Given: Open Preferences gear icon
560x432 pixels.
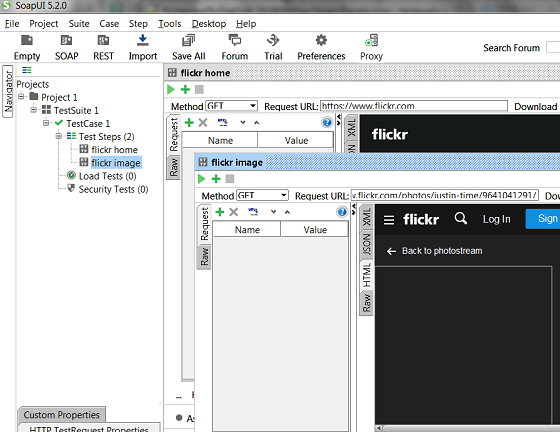Looking at the screenshot, I should coord(321,47).
